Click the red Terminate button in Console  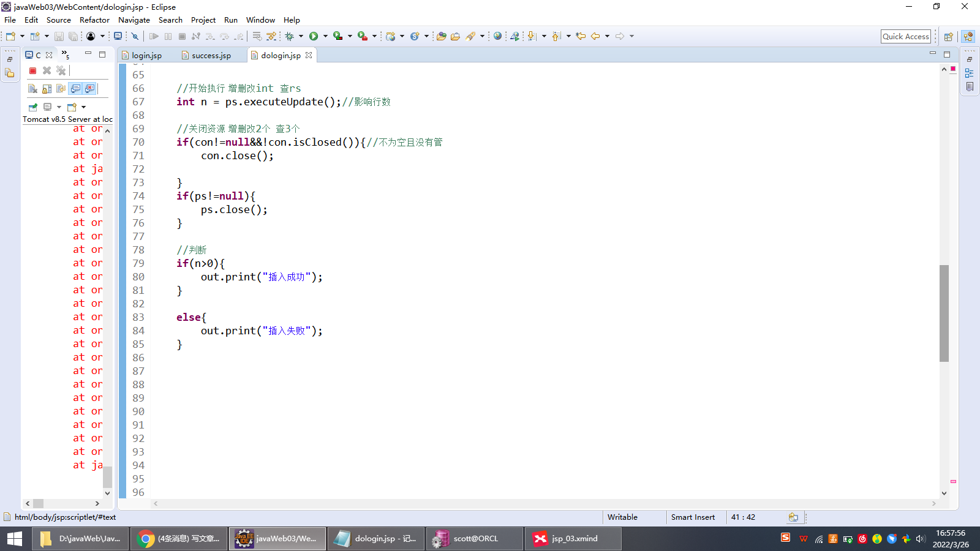[x=33, y=71]
